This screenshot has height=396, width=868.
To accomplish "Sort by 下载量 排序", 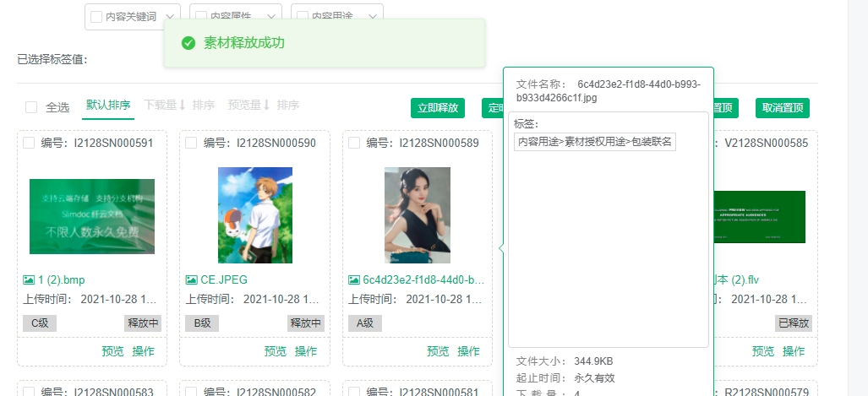I will click(x=179, y=105).
